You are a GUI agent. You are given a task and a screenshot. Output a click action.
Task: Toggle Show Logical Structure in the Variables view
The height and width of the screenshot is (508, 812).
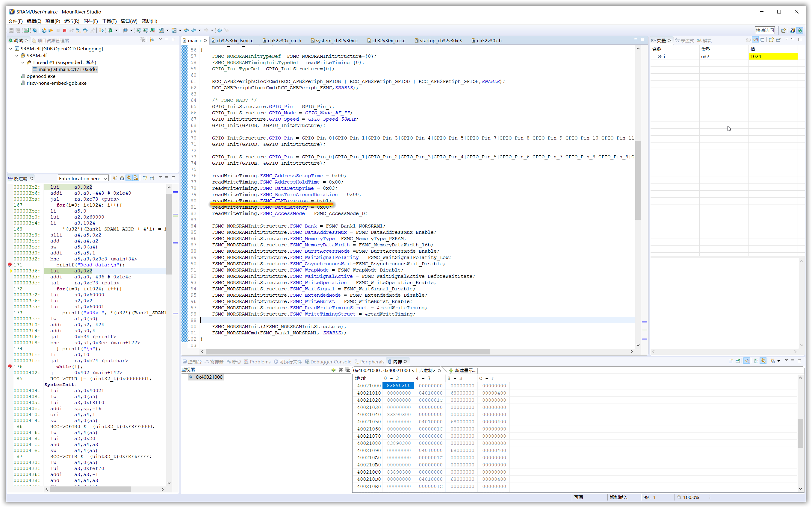tap(755, 40)
